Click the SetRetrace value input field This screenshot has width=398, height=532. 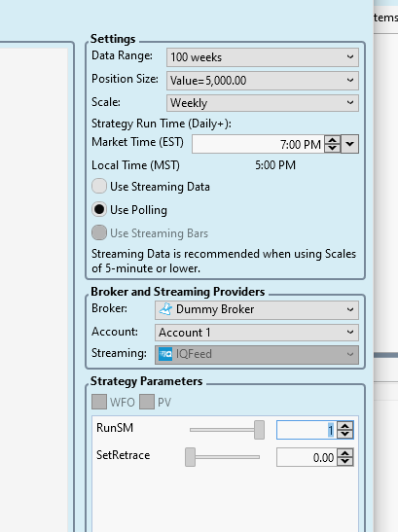coord(307,457)
